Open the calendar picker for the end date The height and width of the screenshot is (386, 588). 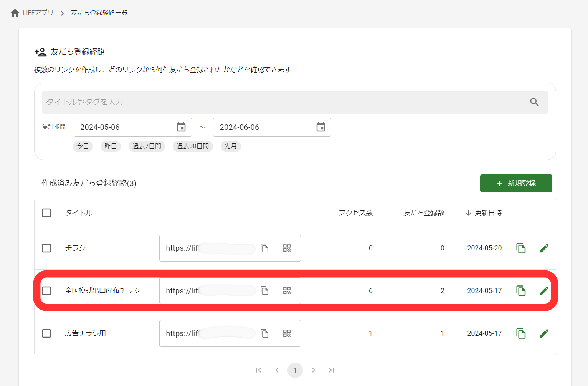point(321,127)
